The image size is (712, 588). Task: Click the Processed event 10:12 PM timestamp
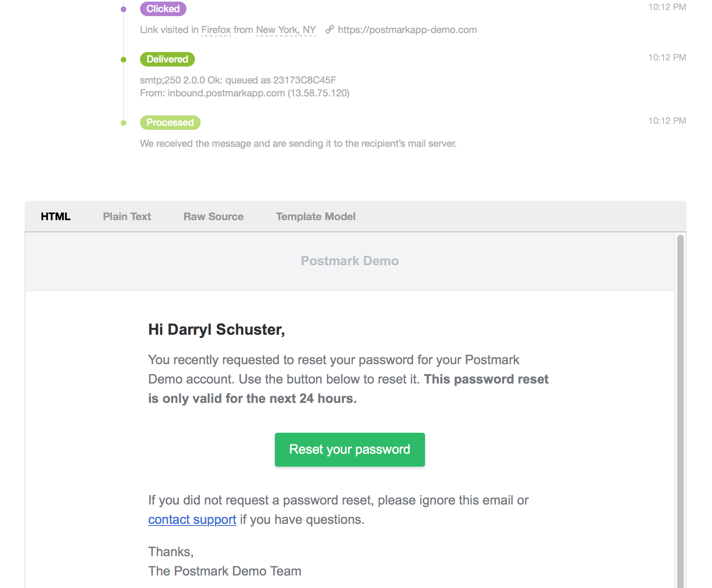(x=667, y=121)
